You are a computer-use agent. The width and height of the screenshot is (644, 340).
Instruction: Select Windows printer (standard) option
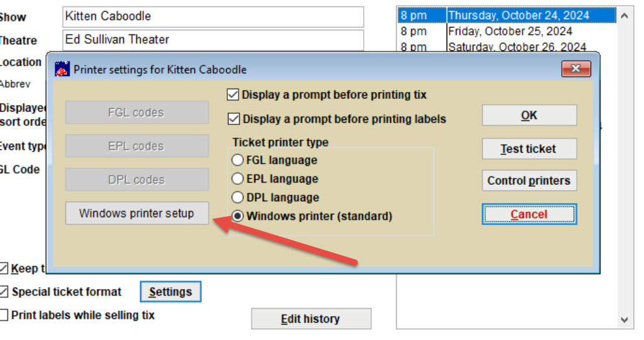(237, 216)
